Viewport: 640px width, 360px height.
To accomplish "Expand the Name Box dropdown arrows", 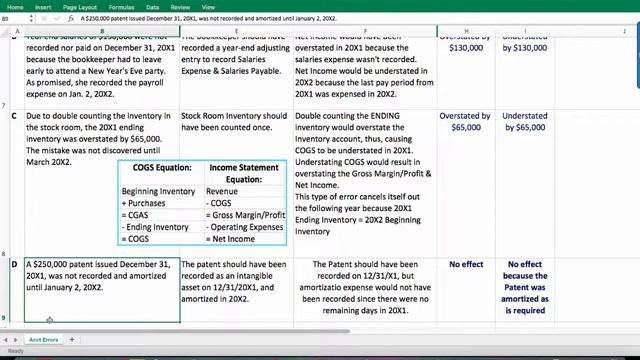I will pyautogui.click(x=31, y=18).
